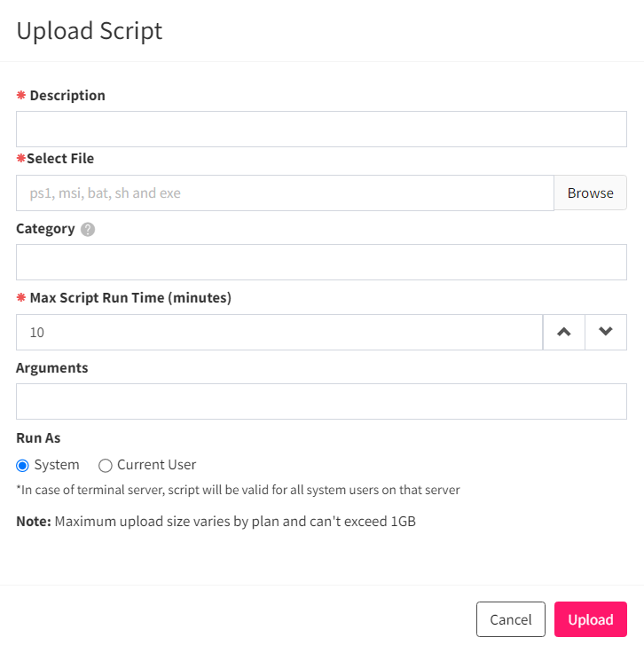Click the Upload Script dialog title
Viewport: 644px width, 653px height.
(90, 31)
